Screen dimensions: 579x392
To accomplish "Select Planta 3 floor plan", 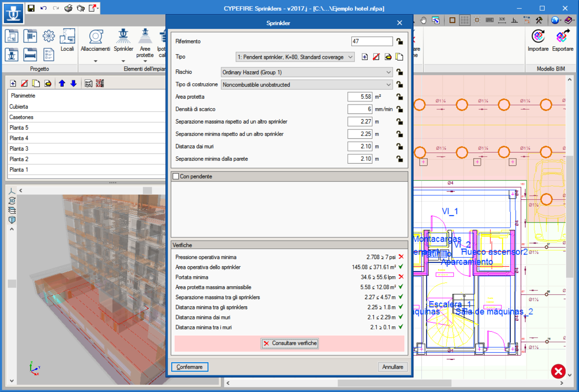I will point(86,149).
